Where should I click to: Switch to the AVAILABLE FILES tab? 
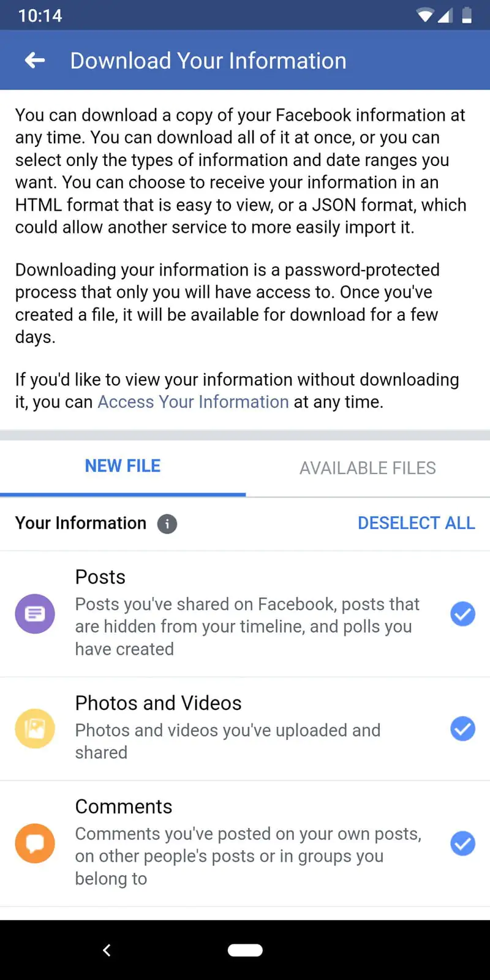(x=367, y=468)
